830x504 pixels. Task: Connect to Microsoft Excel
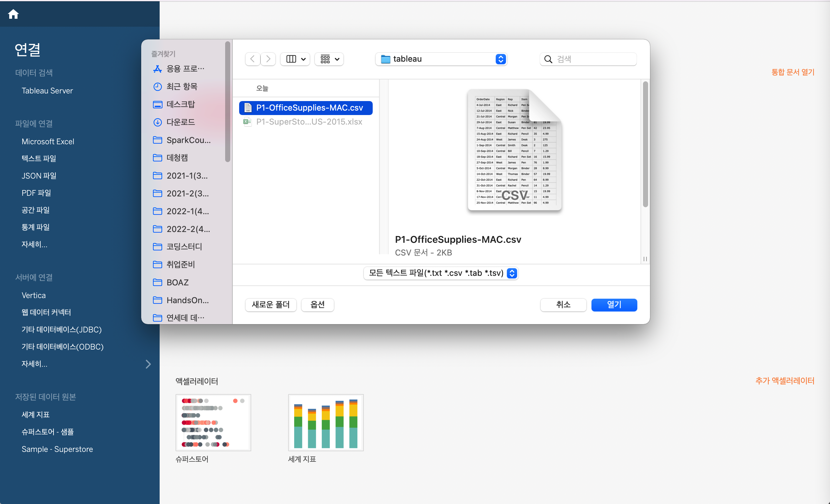click(48, 141)
